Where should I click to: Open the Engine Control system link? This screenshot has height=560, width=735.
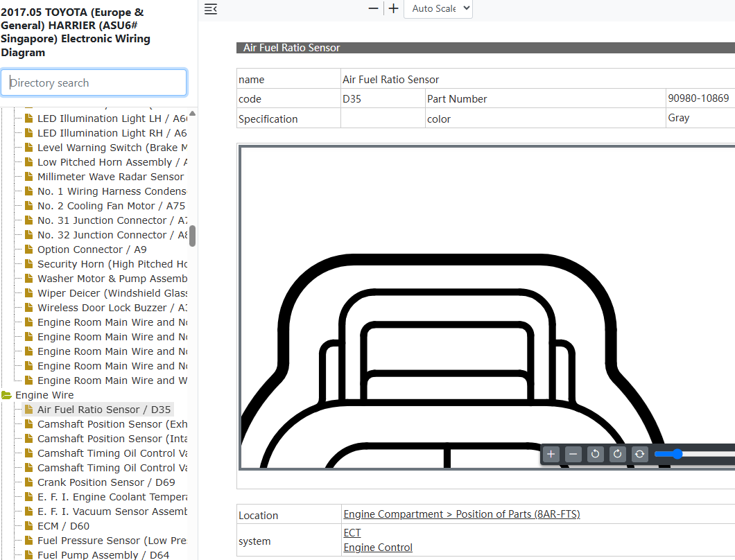[x=378, y=548]
